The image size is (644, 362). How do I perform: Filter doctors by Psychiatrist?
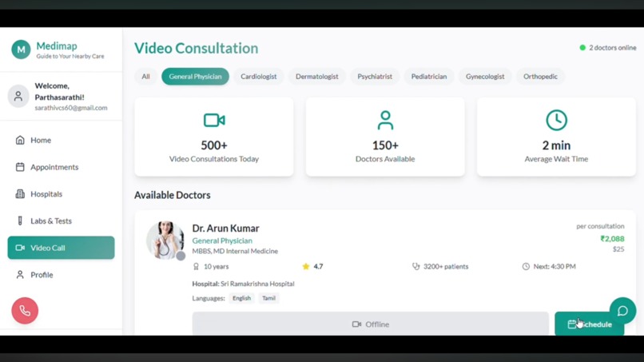[375, 77]
